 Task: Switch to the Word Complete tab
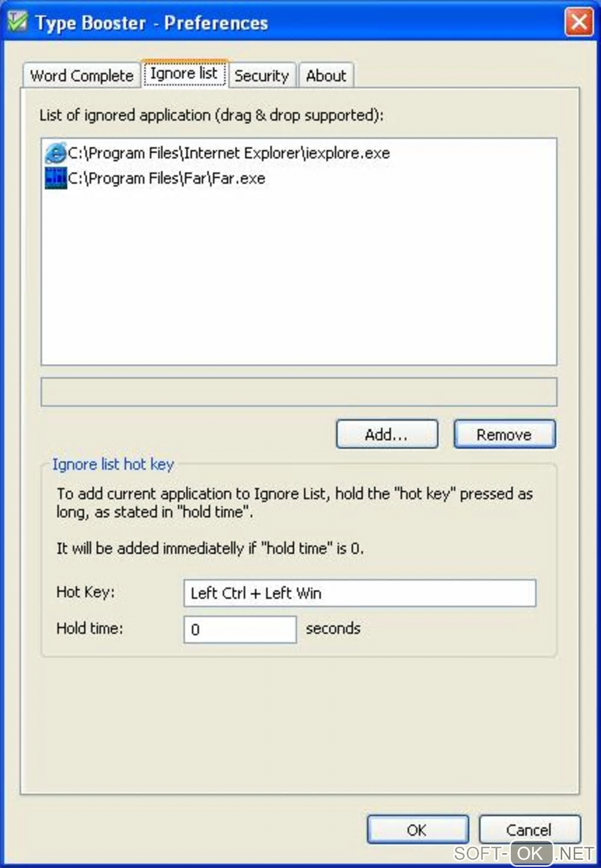tap(82, 75)
